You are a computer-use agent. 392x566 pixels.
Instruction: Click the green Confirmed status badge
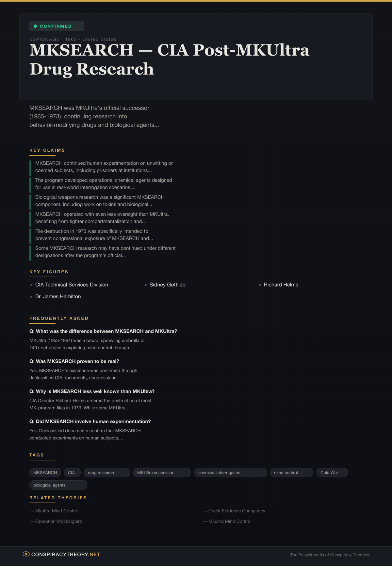[57, 26]
